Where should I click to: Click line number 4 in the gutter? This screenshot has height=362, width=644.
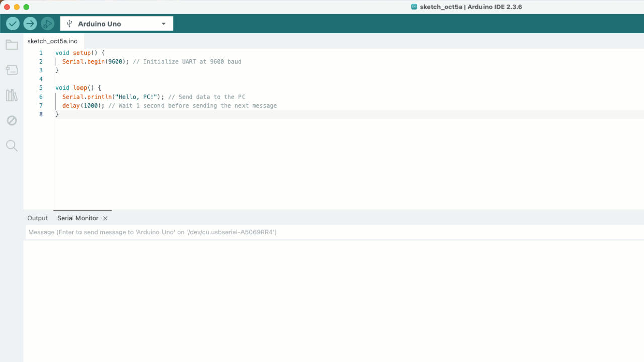(41, 79)
